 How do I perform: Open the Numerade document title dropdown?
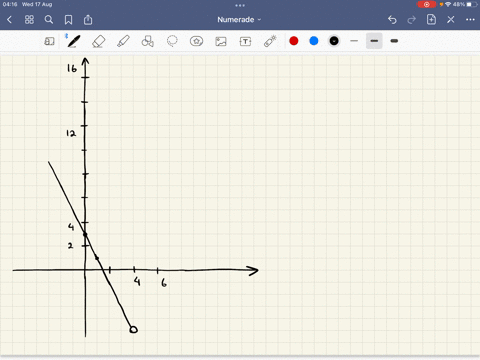tap(239, 20)
